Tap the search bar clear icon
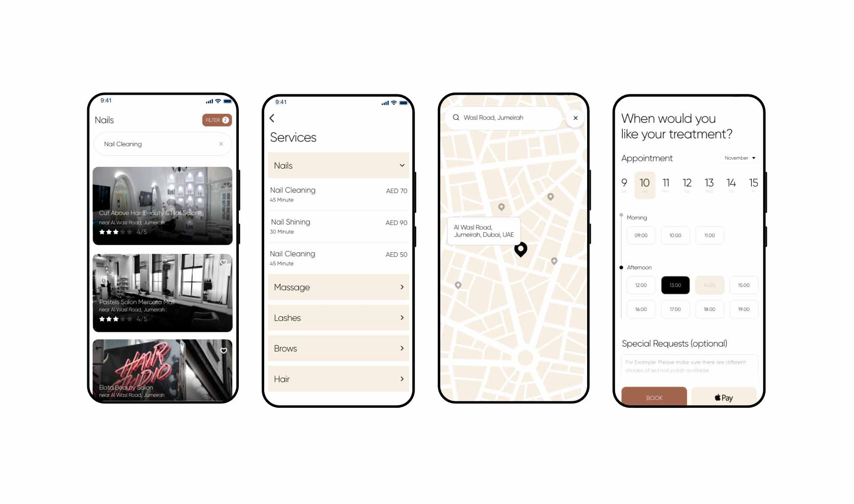This screenshot has width=854, height=504. pos(222,144)
